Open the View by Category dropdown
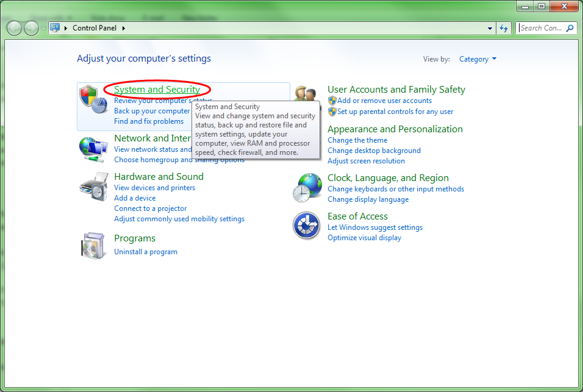This screenshot has width=583, height=392. pos(477,59)
